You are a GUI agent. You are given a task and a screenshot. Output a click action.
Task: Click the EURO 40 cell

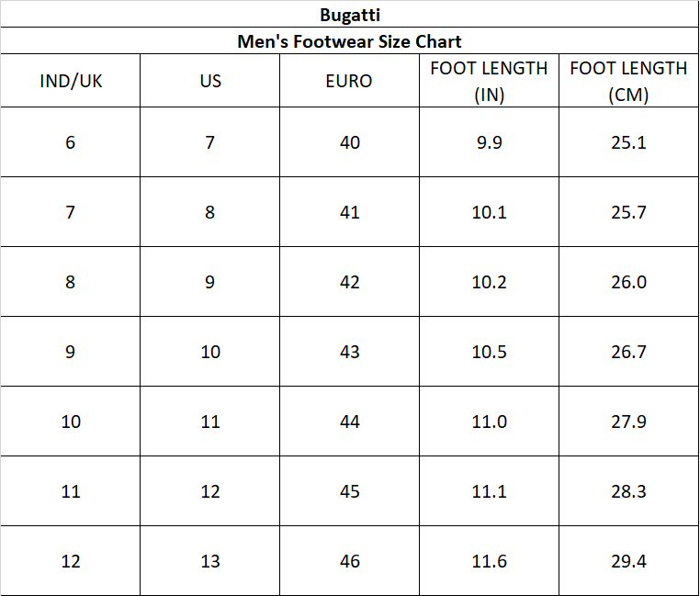(349, 142)
